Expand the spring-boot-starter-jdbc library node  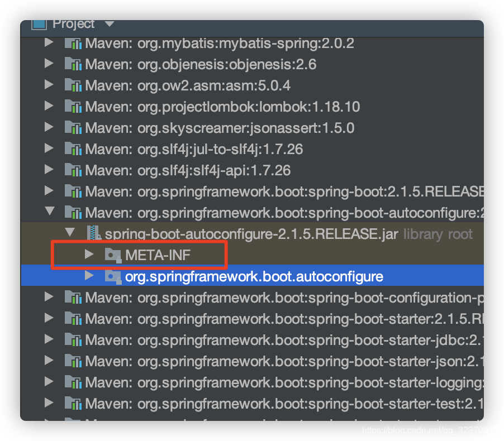49,339
